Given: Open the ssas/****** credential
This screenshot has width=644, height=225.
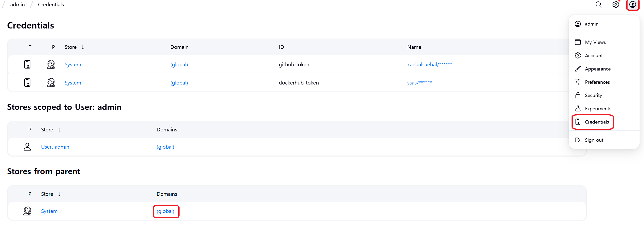Looking at the screenshot, I should (x=419, y=83).
